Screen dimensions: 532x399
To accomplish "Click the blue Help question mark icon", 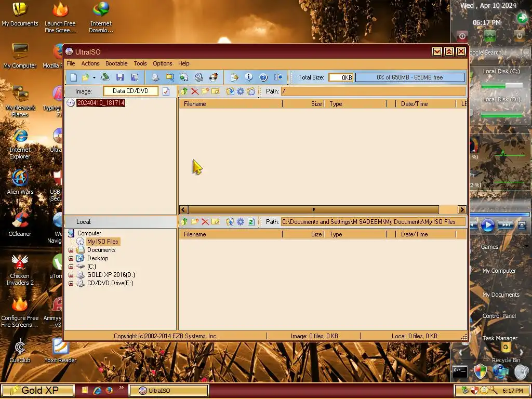I will [x=263, y=77].
